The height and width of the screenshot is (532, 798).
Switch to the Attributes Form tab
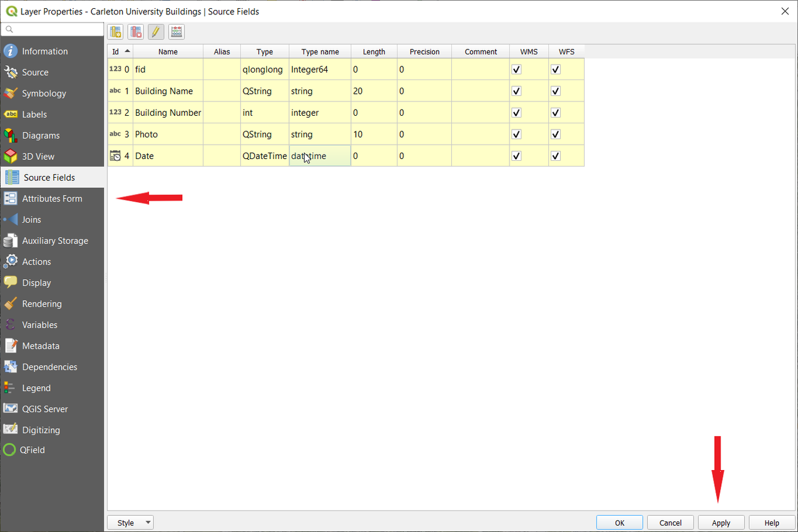pos(53,198)
